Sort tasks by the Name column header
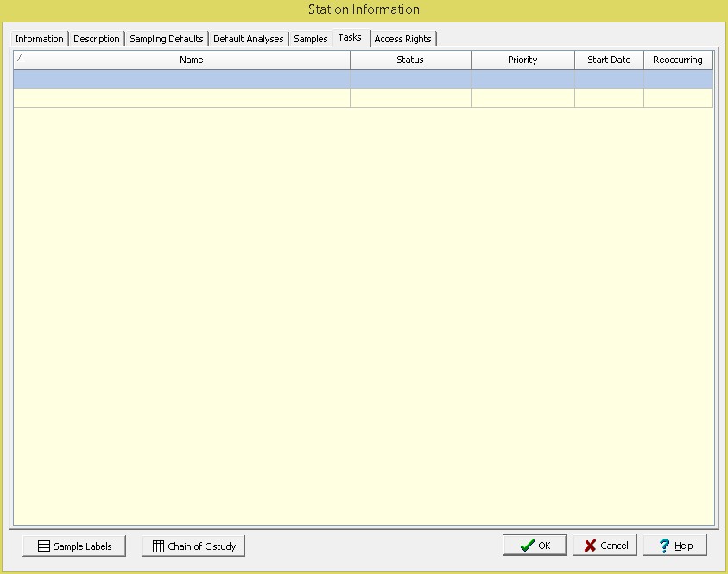The height and width of the screenshot is (574, 728). [191, 60]
